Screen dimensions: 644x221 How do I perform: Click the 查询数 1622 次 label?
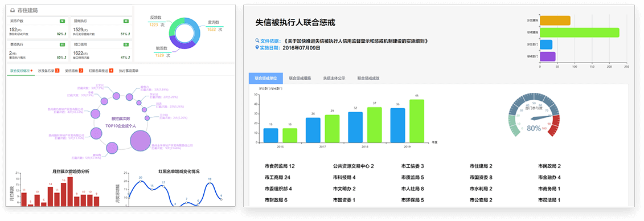pyautogui.click(x=215, y=26)
